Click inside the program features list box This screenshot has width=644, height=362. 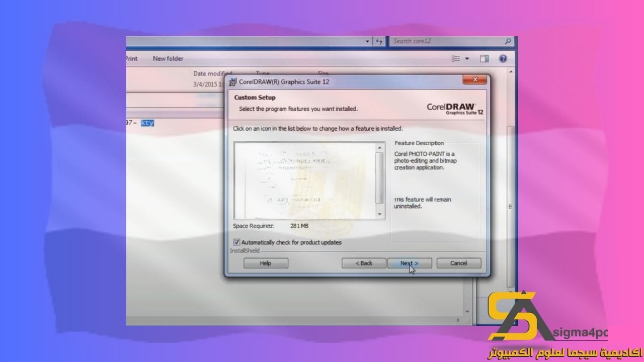point(305,181)
